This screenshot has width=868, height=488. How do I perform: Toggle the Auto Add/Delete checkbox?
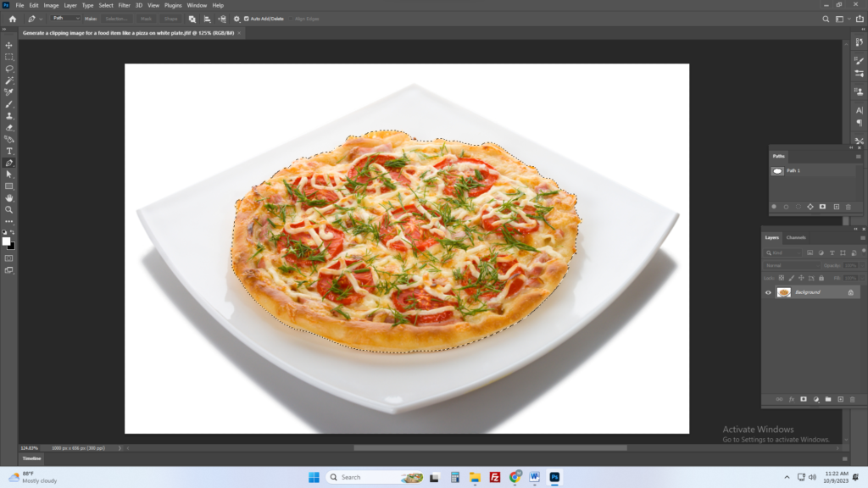[x=247, y=19]
